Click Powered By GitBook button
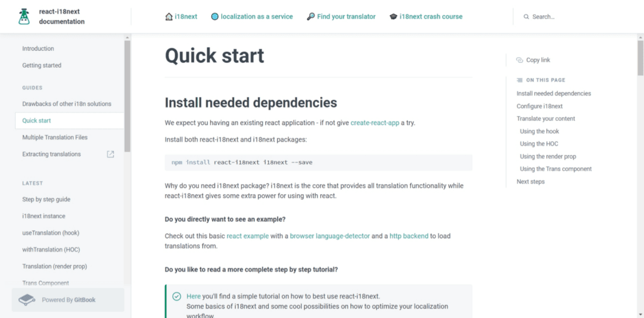This screenshot has height=318, width=644. click(68, 300)
